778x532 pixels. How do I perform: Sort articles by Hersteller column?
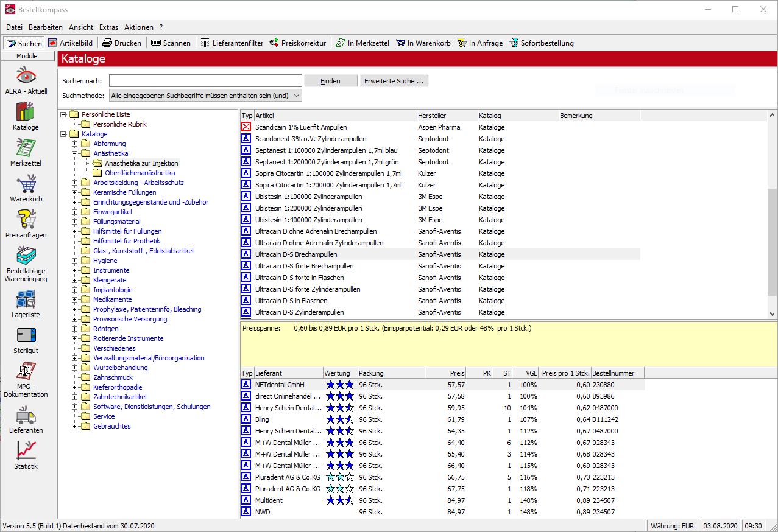[447, 116]
